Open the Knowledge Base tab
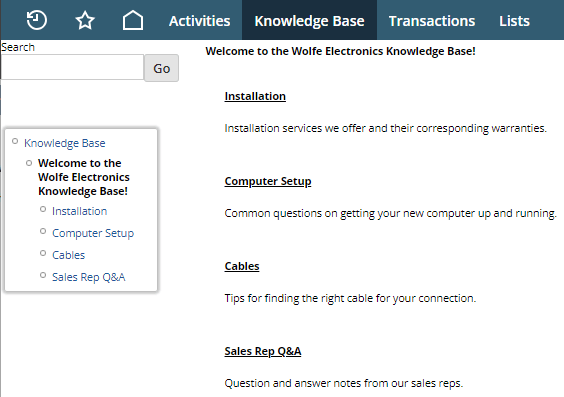 (x=309, y=21)
